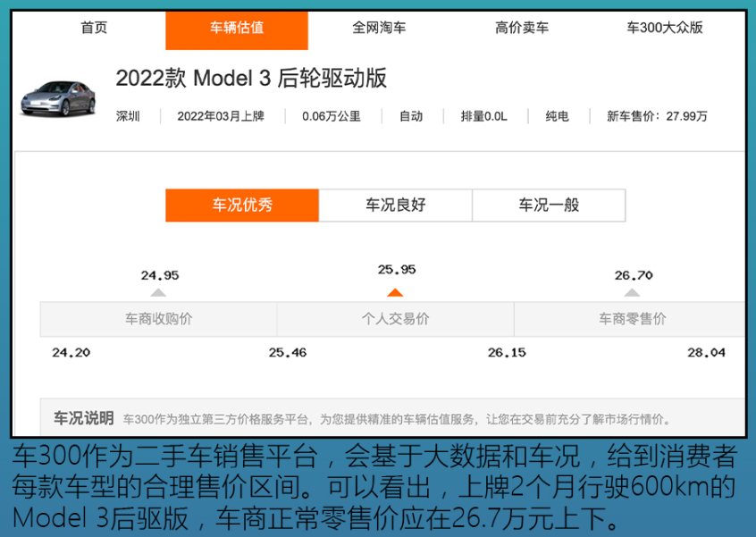Open the 首页 navigation tab
The height and width of the screenshot is (537, 756).
point(94,28)
